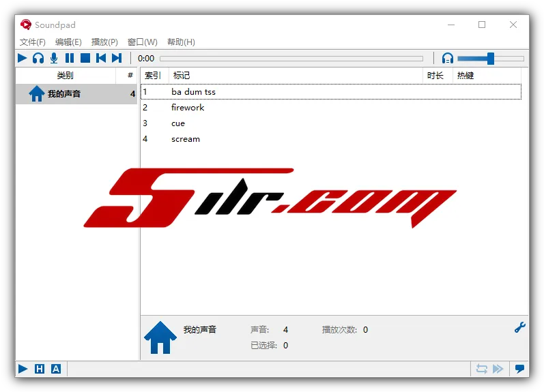Image resolution: width=544 pixels, height=392 pixels.
Task: Toggle the H hotkeys button in status bar
Action: tap(40, 369)
